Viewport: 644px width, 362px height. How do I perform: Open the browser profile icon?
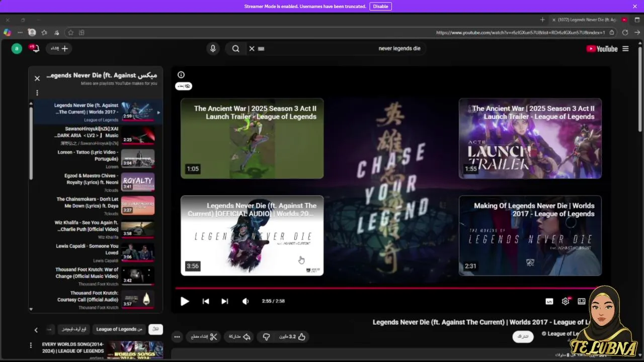[32, 33]
